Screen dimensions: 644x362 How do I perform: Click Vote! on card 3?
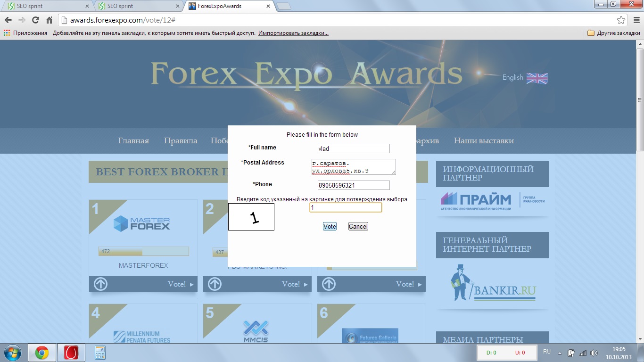coord(409,284)
